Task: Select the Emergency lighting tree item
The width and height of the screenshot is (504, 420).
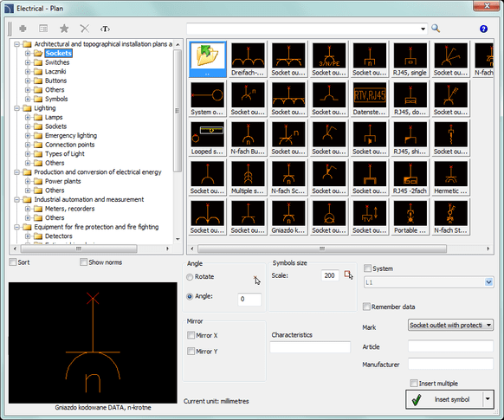Action: 71,136
